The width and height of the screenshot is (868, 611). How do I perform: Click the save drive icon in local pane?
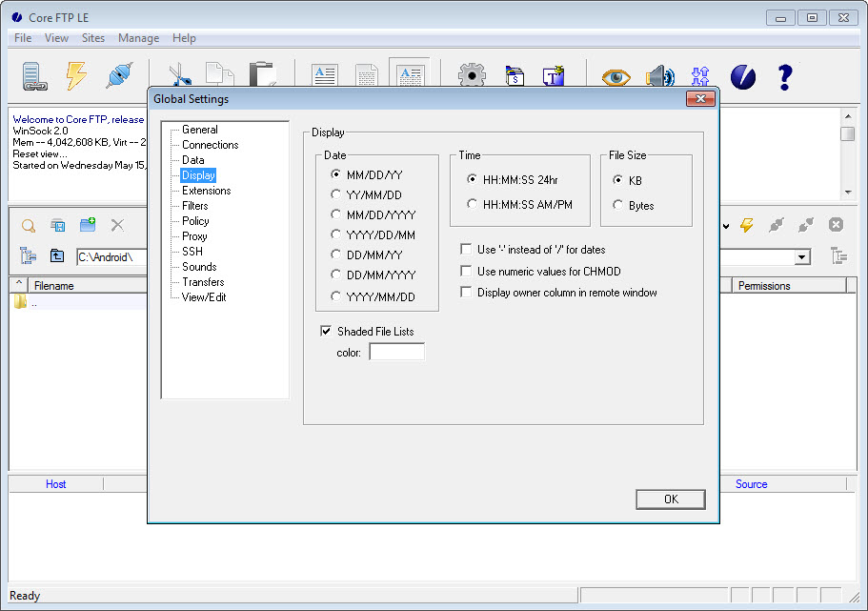tap(58, 225)
